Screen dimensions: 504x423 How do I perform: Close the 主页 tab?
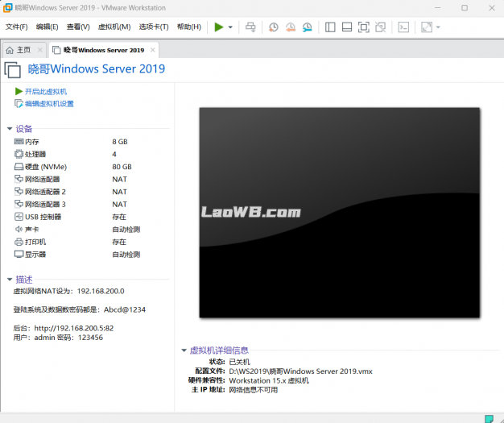(40, 50)
